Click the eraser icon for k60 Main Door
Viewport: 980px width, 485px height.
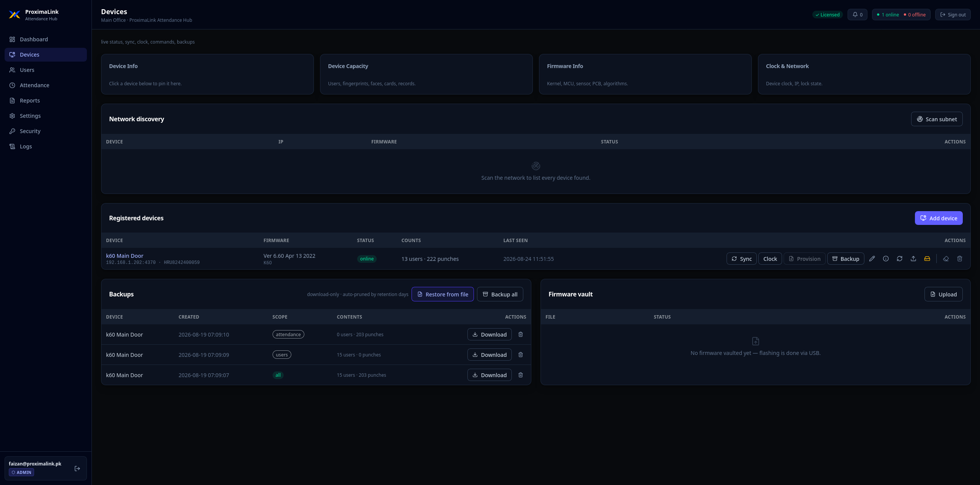tap(946, 259)
